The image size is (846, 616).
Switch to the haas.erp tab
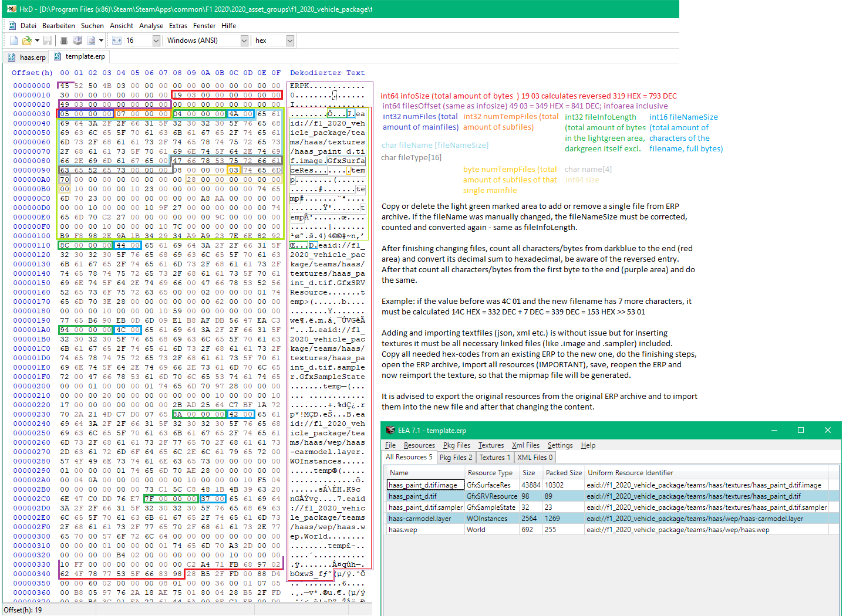[x=27, y=57]
